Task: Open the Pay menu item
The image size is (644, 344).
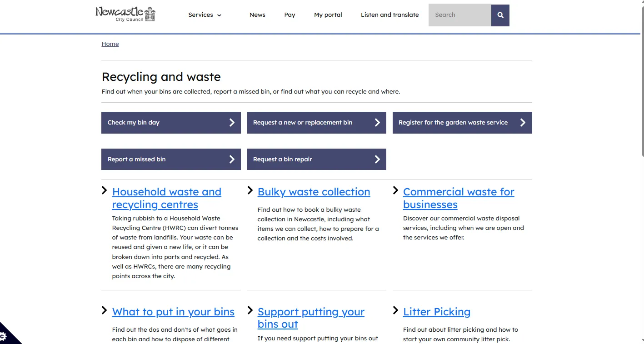Action: tap(290, 15)
